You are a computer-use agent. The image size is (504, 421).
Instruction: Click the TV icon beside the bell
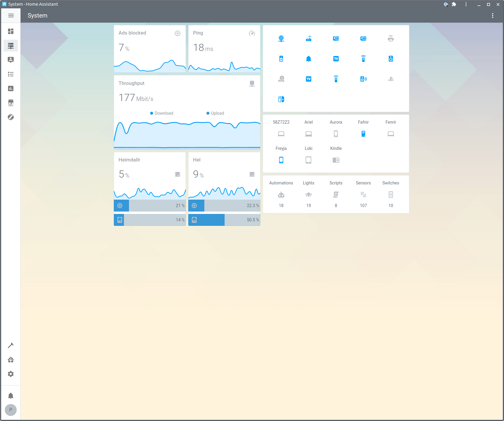tap(336, 59)
